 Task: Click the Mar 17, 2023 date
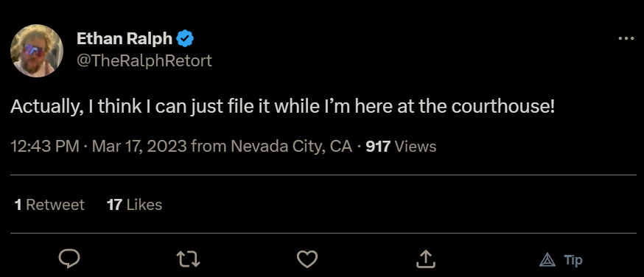coord(139,146)
